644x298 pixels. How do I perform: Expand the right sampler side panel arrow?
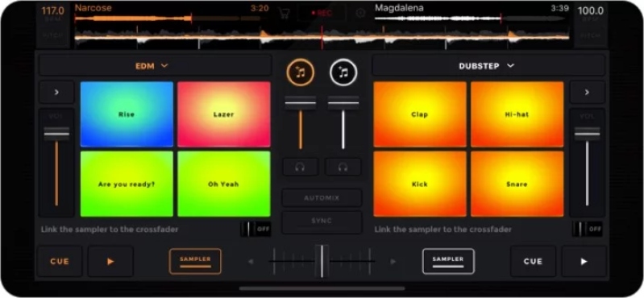pyautogui.click(x=587, y=93)
